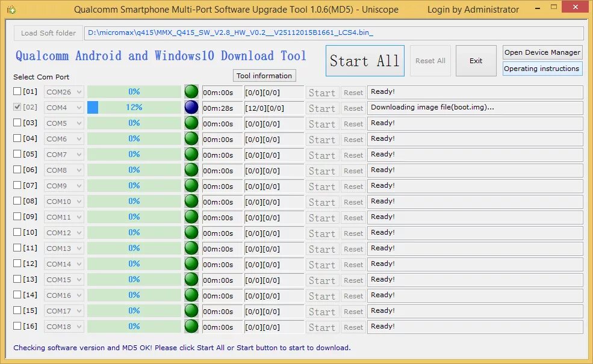
Task: Click the 00m:28s timer field
Action: [x=222, y=108]
